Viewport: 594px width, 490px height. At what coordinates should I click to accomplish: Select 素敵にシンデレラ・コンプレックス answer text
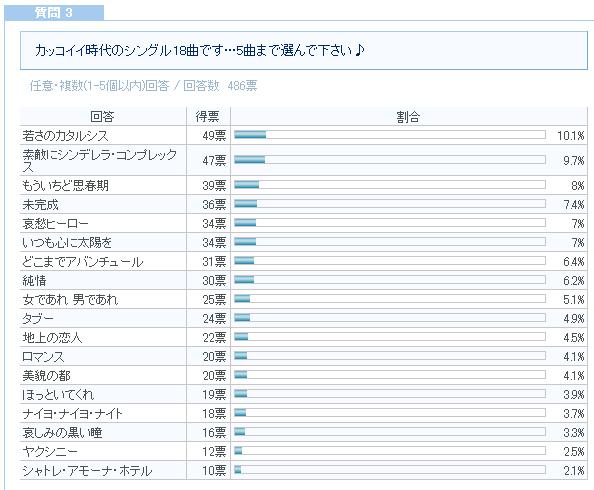click(x=100, y=160)
